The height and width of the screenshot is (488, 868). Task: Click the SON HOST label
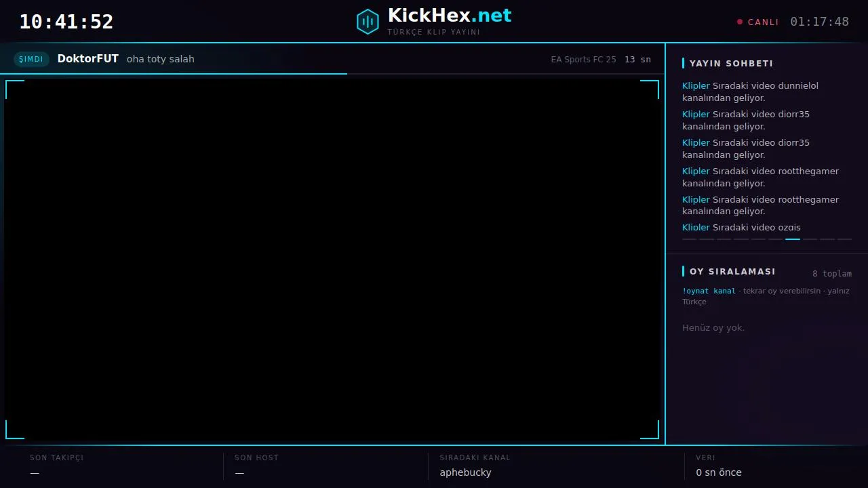(256, 457)
